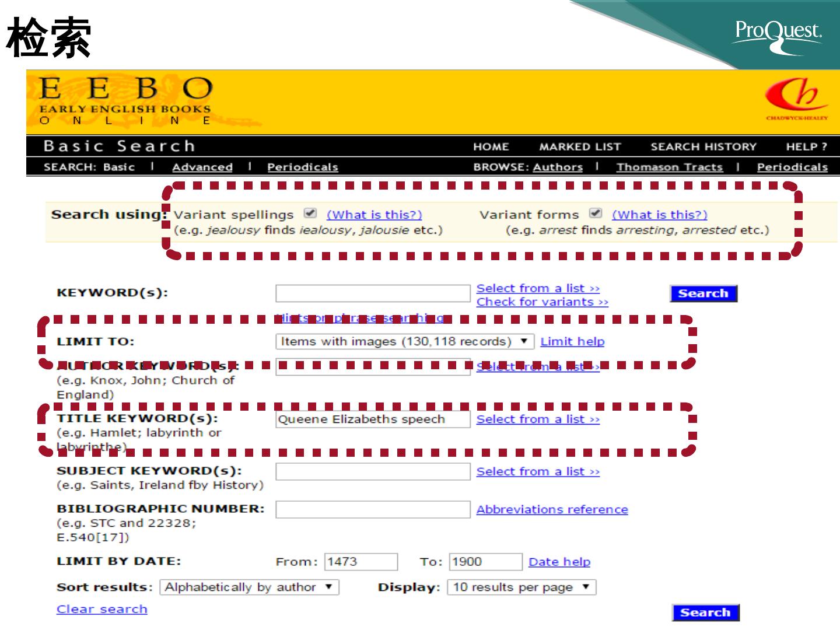Click the Check for variants link

click(x=542, y=302)
